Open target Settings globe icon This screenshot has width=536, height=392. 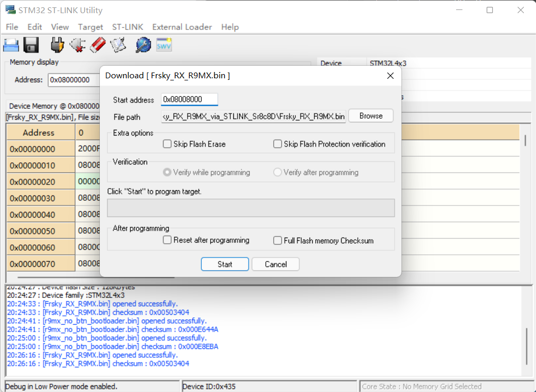[142, 45]
